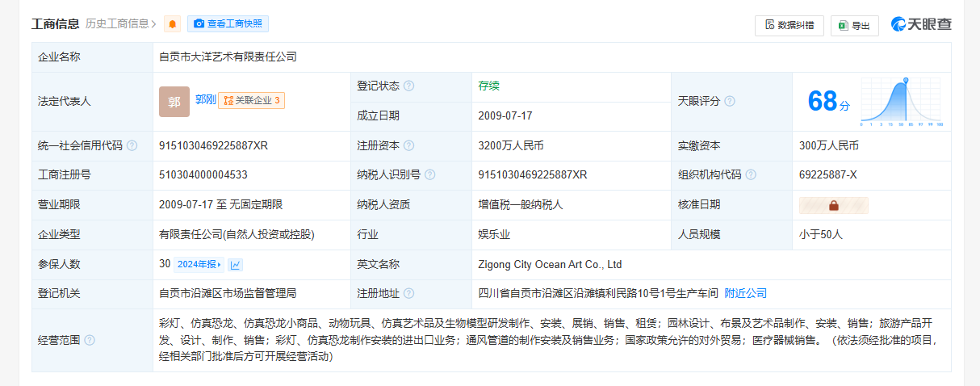980x386 pixels.
Task: Click the document icon on 数据纠错 button
Action: tap(769, 25)
